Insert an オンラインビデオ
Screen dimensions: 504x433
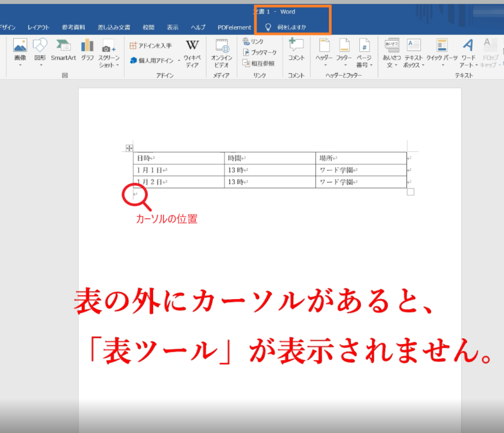pos(221,52)
